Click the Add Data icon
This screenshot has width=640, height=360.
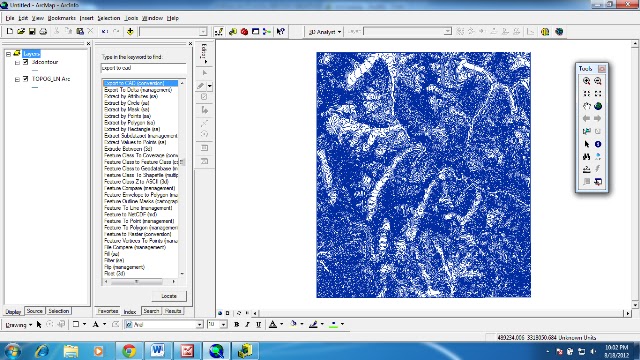tap(130, 31)
